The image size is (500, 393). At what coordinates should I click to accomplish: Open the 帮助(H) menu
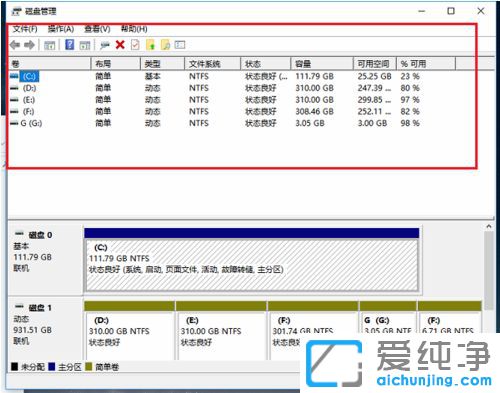tap(134, 29)
